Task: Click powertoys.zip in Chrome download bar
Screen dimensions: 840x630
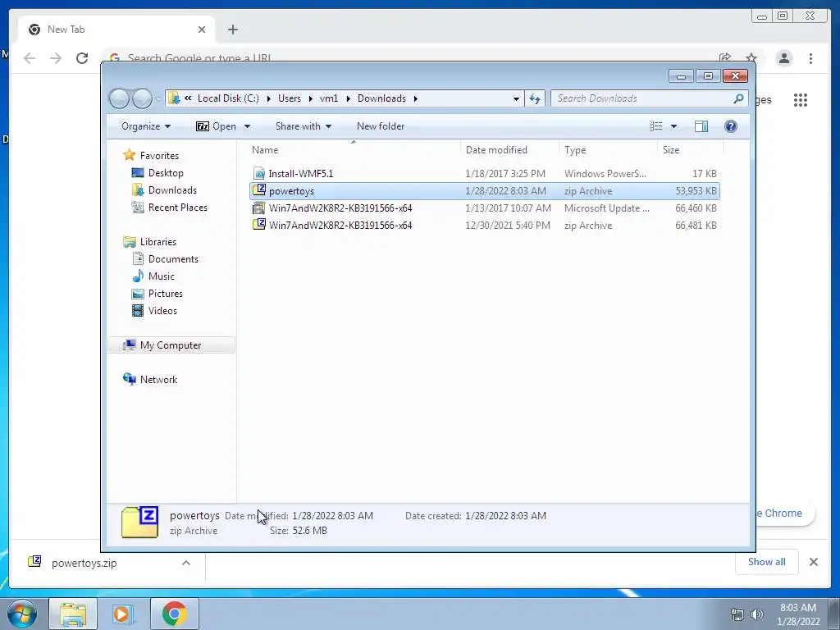Action: point(84,563)
